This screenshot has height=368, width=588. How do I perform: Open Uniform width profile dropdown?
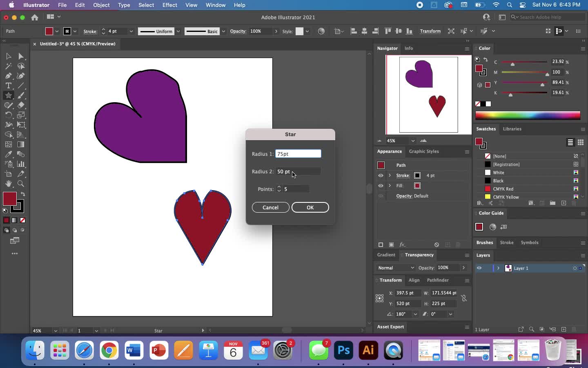(x=178, y=31)
